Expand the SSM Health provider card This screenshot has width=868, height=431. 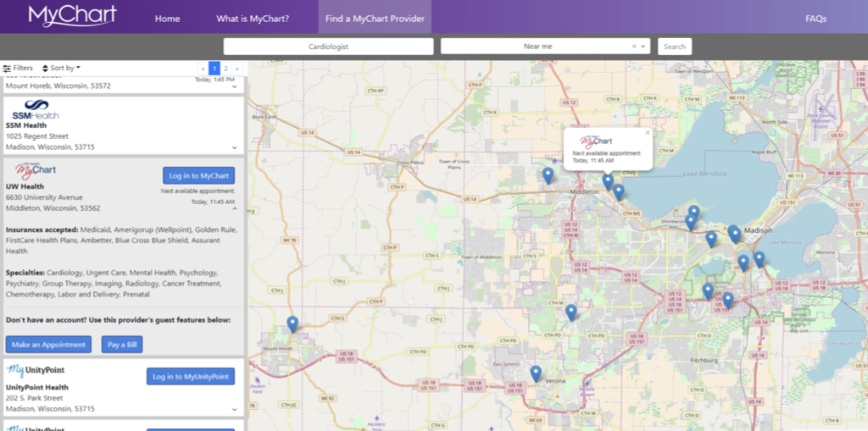[234, 147]
